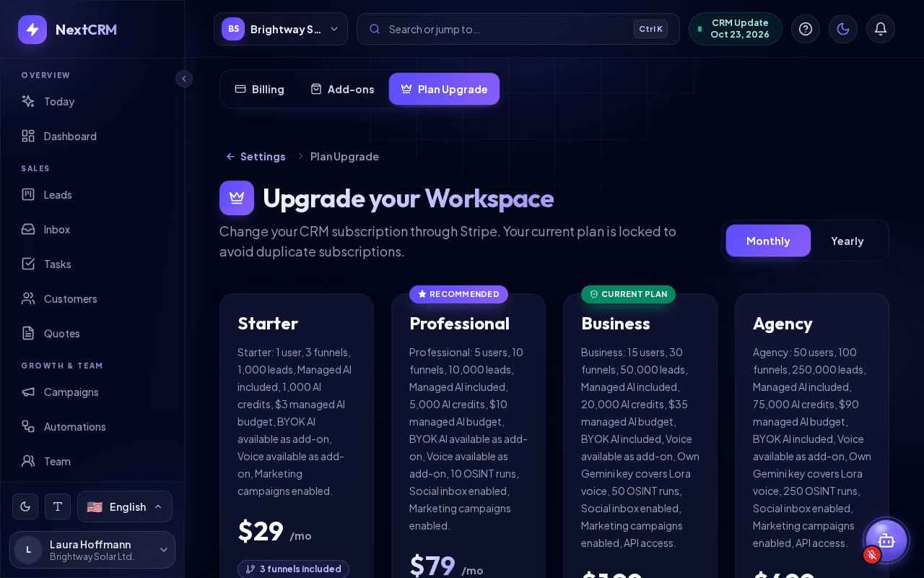This screenshot has width=924, height=578.
Task: Click the $29 /mo Starter price
Action: (274, 532)
